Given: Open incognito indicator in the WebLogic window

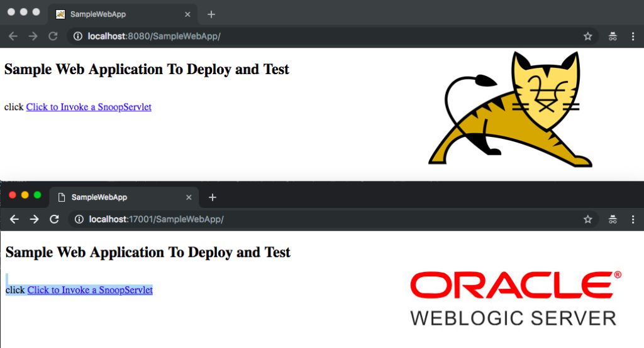Looking at the screenshot, I should click(x=613, y=219).
